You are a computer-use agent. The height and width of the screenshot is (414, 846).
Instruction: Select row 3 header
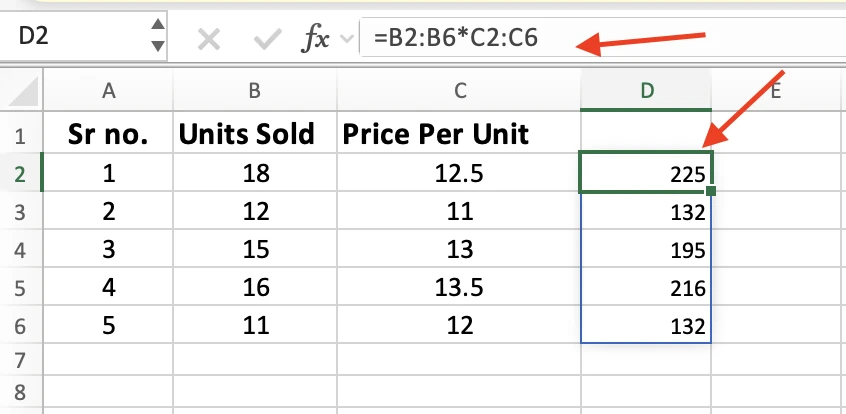[21, 211]
